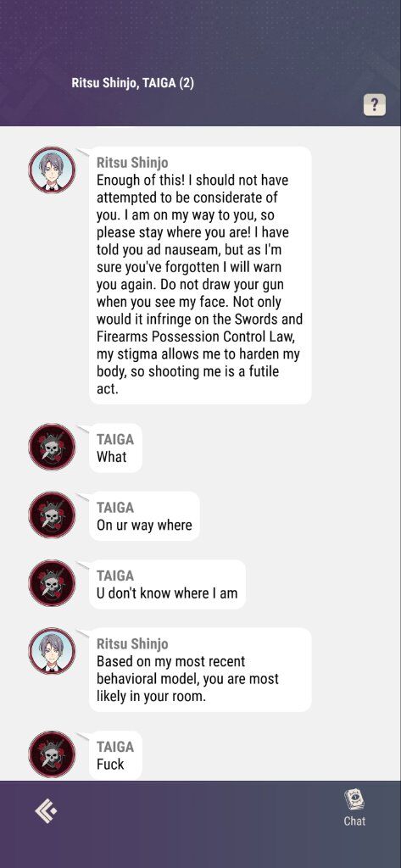401x868 pixels.
Task: Tap the "What" message bubble
Action: tap(115, 448)
